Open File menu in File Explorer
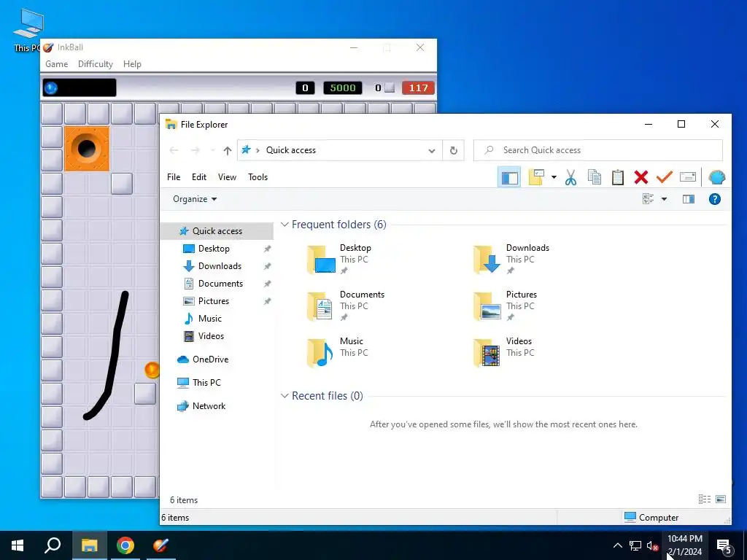Image resolution: width=747 pixels, height=560 pixels. click(174, 177)
